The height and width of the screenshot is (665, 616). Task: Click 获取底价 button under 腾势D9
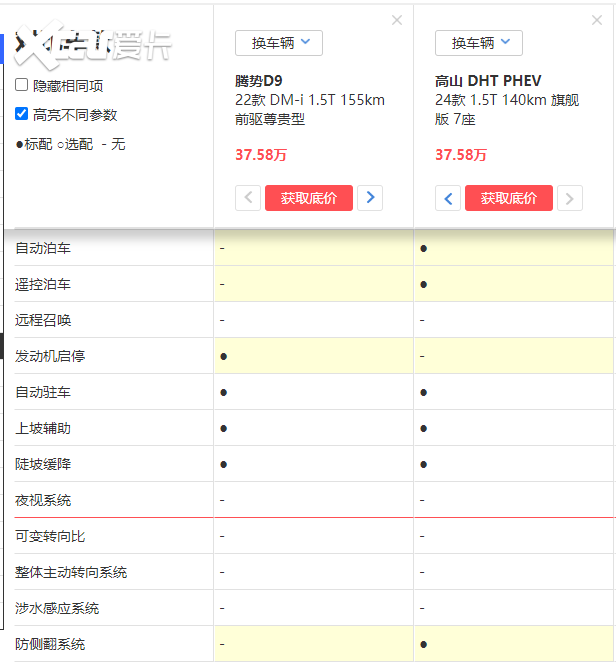(x=309, y=198)
